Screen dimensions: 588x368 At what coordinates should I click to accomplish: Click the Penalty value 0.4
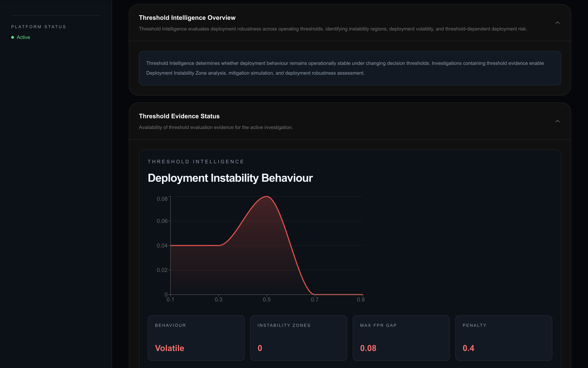[x=468, y=348]
